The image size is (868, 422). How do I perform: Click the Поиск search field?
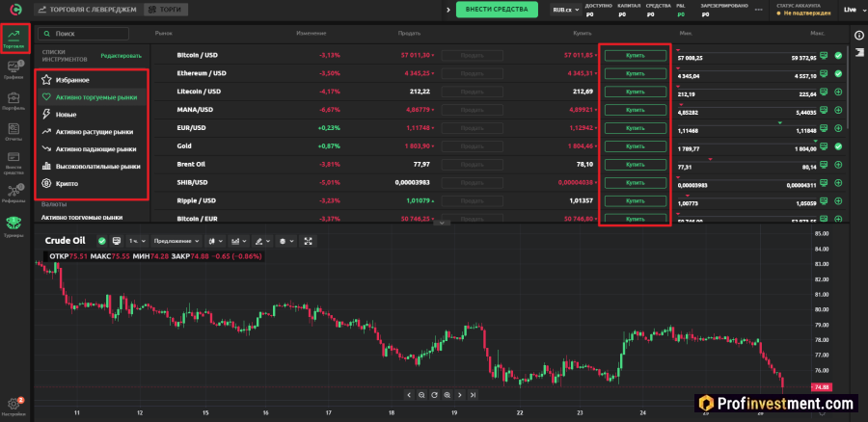click(x=83, y=34)
